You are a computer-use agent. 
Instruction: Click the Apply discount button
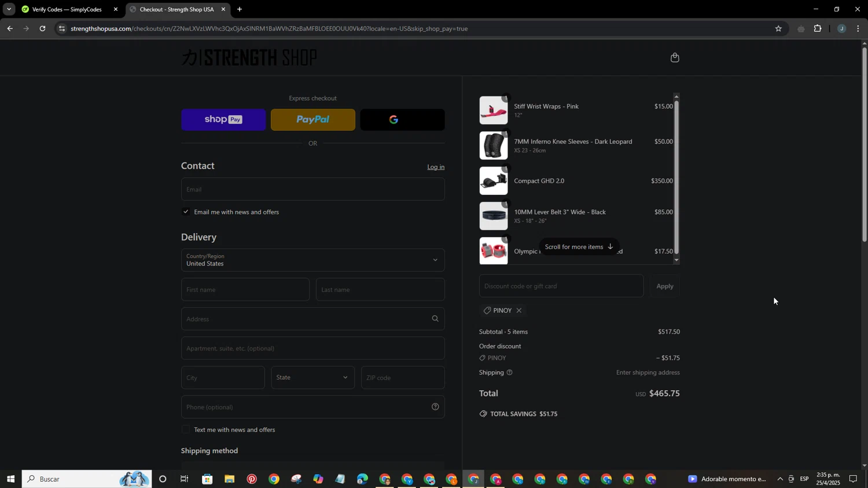point(665,286)
